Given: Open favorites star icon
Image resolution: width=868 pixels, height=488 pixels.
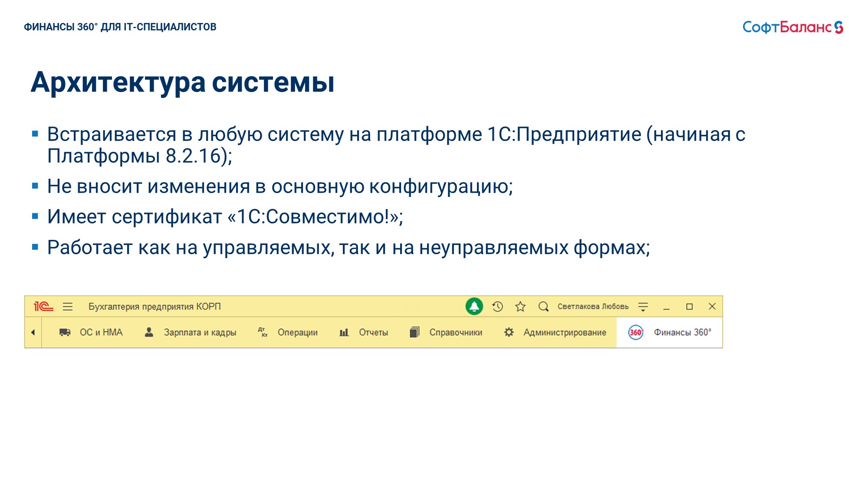Looking at the screenshot, I should (520, 307).
